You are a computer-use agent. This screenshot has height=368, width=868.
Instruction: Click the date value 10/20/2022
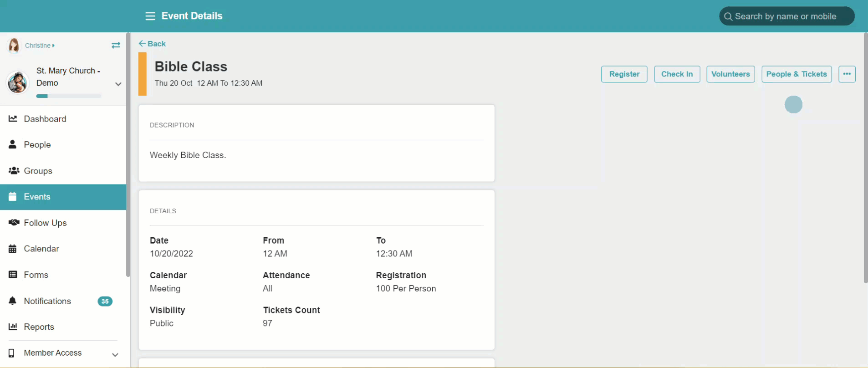(x=171, y=254)
